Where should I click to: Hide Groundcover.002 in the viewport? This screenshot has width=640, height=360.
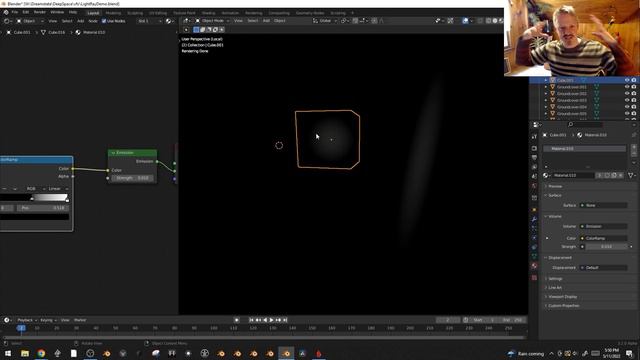pyautogui.click(x=627, y=93)
